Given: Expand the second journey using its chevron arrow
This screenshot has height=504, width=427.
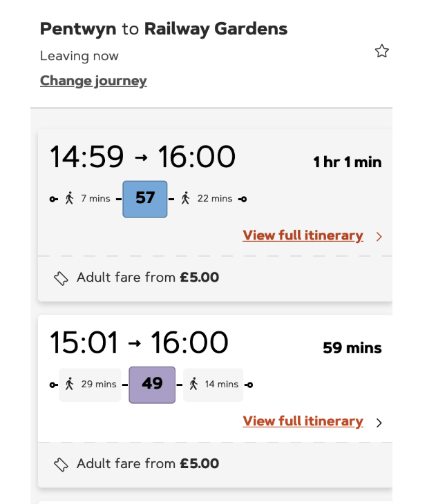Looking at the screenshot, I should coord(379,423).
